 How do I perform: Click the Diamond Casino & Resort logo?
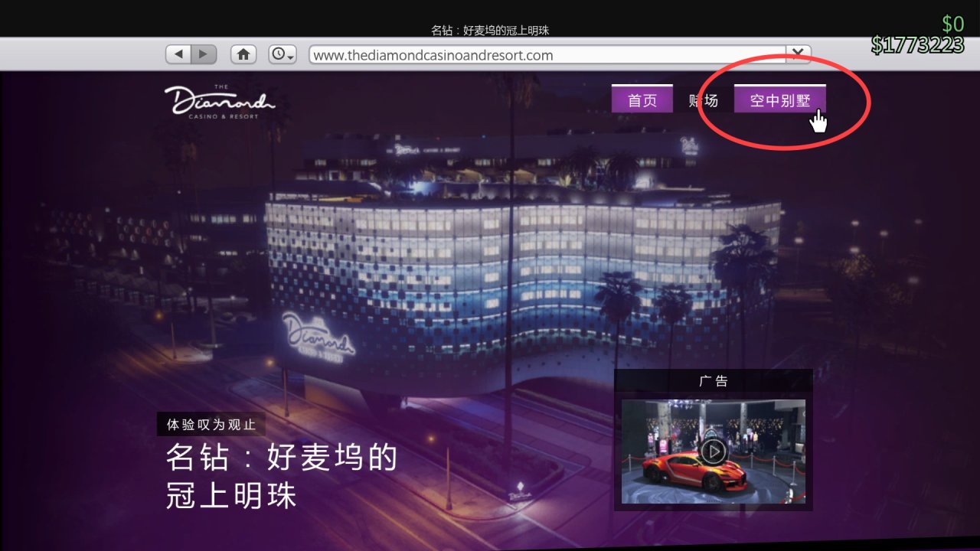point(219,101)
